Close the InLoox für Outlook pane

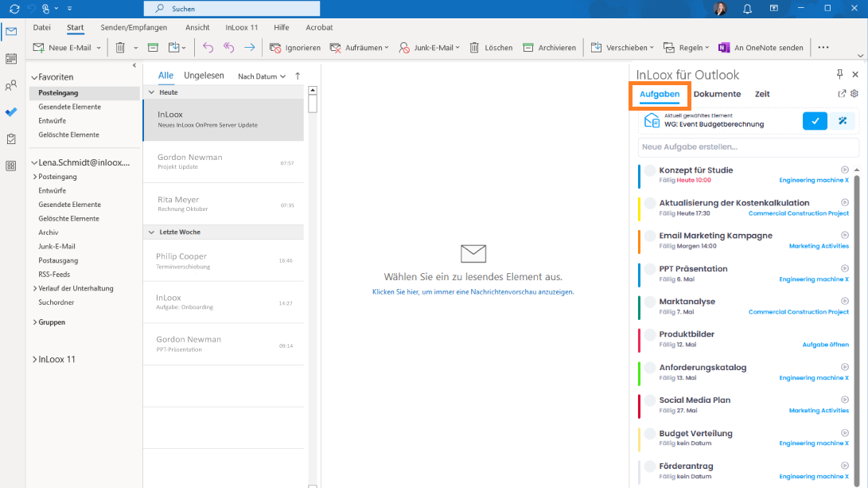tap(855, 74)
